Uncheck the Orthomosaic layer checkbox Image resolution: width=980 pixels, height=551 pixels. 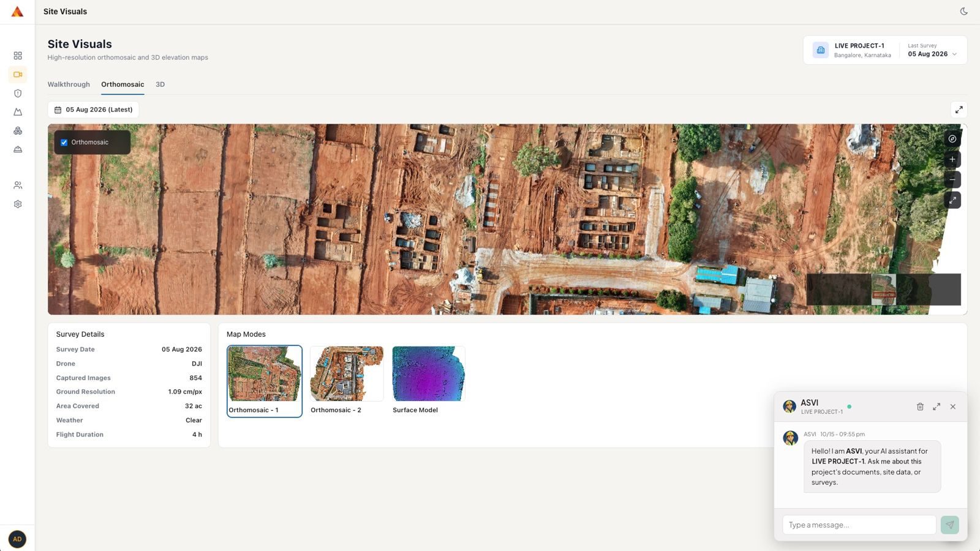pos(64,143)
